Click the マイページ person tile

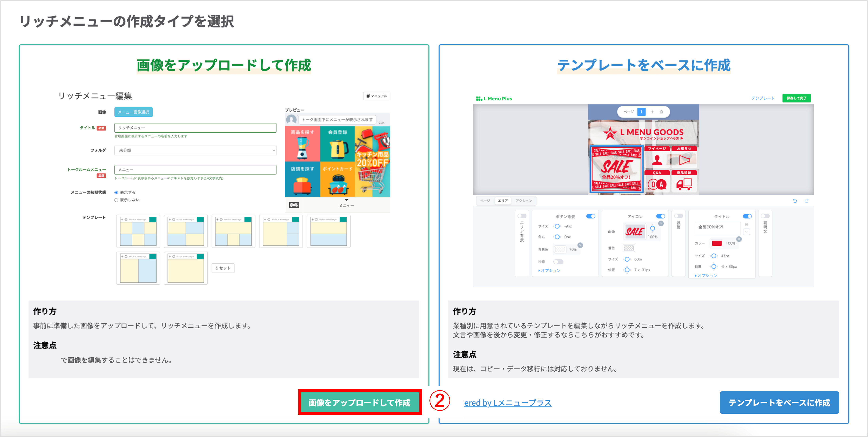point(657,157)
